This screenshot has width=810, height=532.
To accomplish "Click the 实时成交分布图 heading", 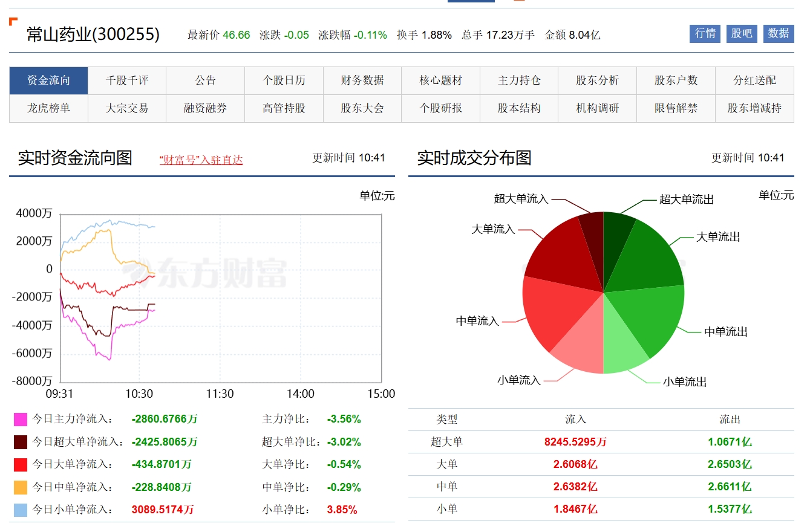I will click(x=474, y=158).
